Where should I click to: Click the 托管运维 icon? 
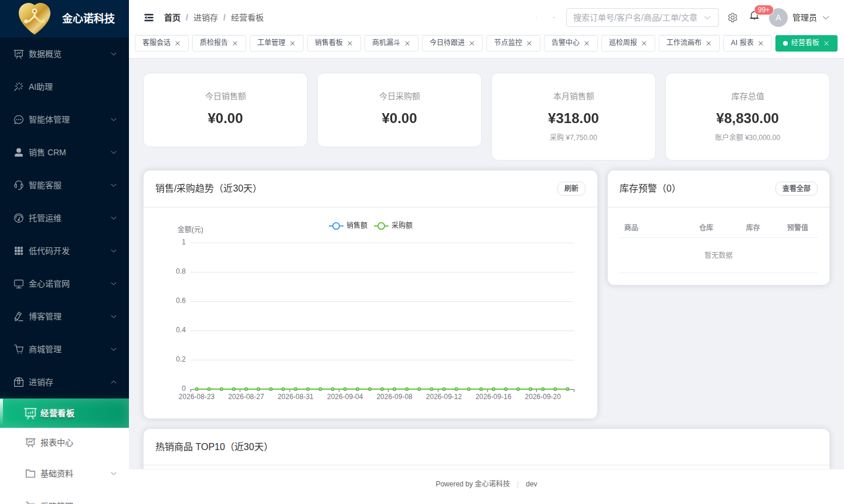coord(19,218)
